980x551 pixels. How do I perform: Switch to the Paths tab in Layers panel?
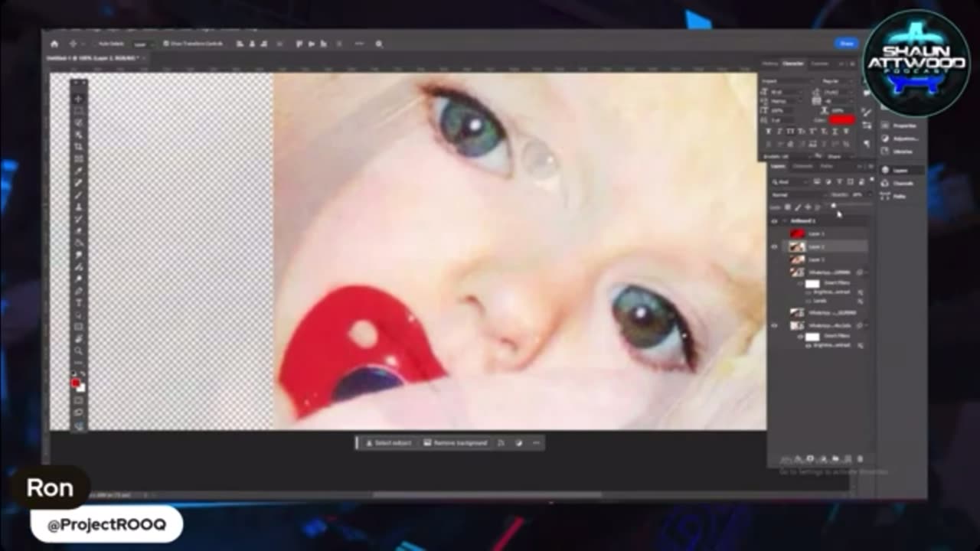[826, 166]
